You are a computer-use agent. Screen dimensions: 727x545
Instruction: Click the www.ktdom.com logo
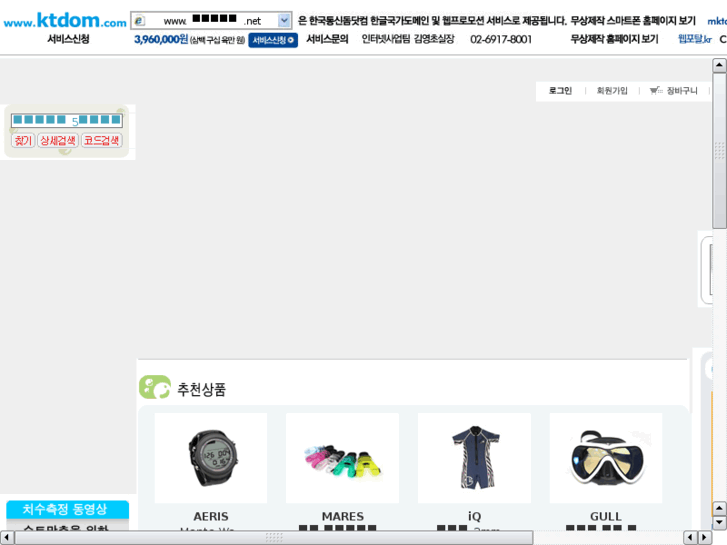[x=65, y=20]
